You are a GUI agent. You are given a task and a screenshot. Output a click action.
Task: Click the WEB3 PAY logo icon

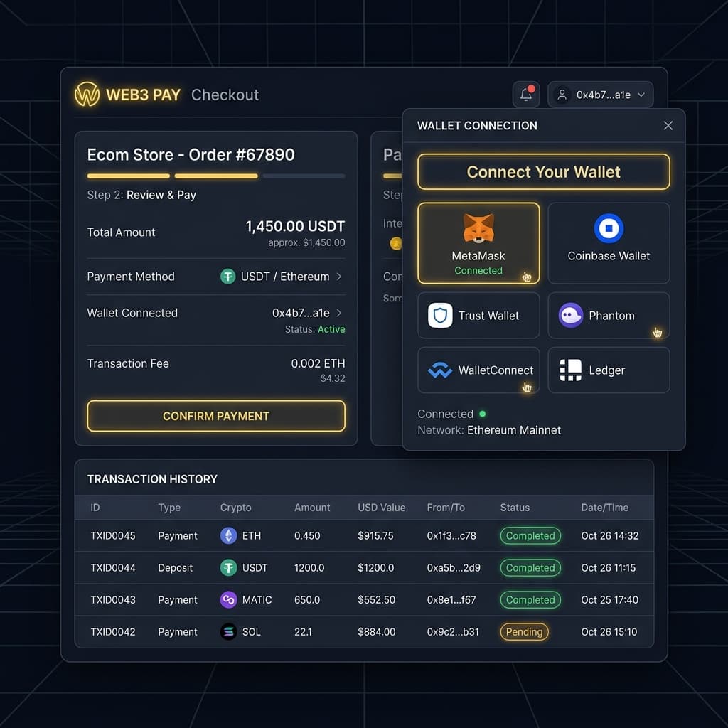pos(87,95)
